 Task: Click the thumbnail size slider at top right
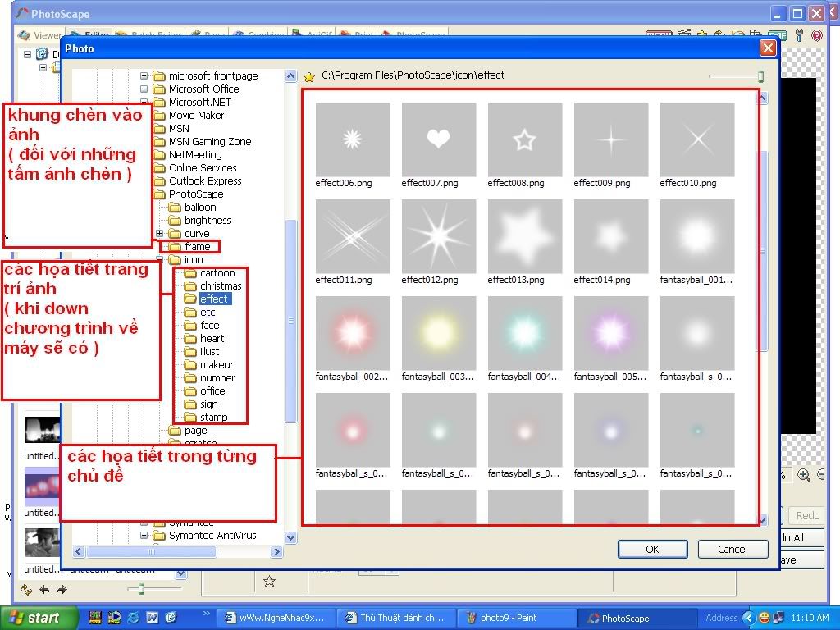(760, 76)
